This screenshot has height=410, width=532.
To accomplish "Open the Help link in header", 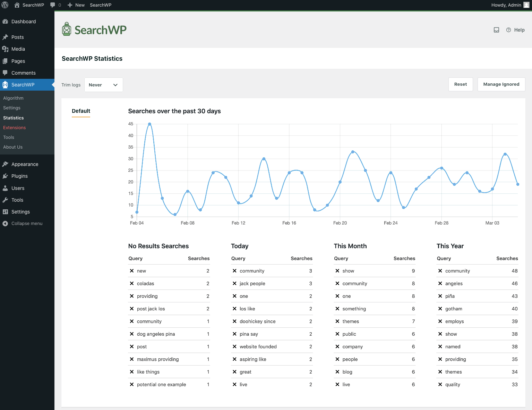I will click(515, 30).
